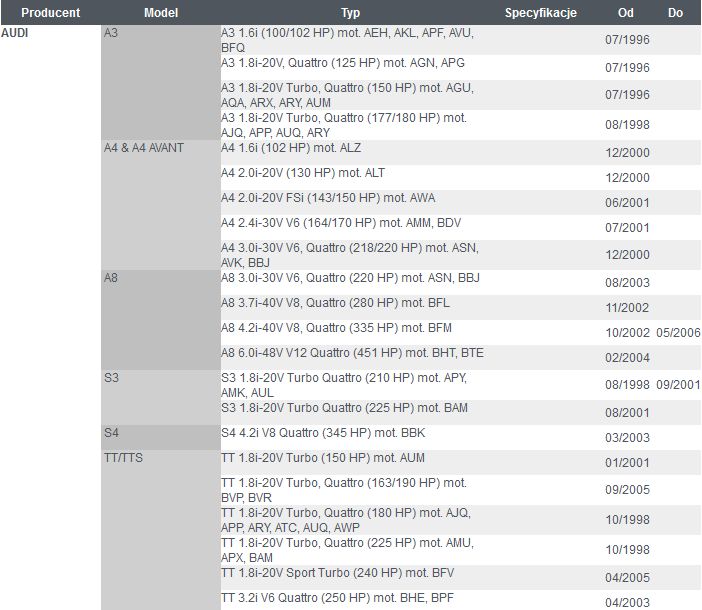
Task: Select the A3 model cell
Action: click(161, 82)
